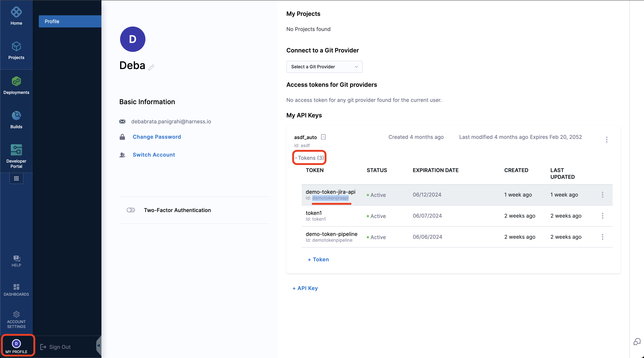Open Select a Git Provider dropdown
The width and height of the screenshot is (644, 358).
point(324,67)
